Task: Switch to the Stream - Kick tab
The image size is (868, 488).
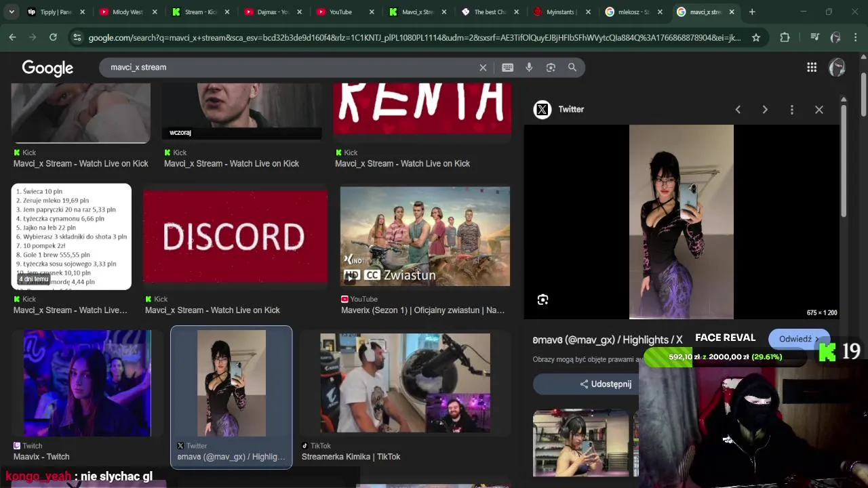Action: tap(199, 12)
